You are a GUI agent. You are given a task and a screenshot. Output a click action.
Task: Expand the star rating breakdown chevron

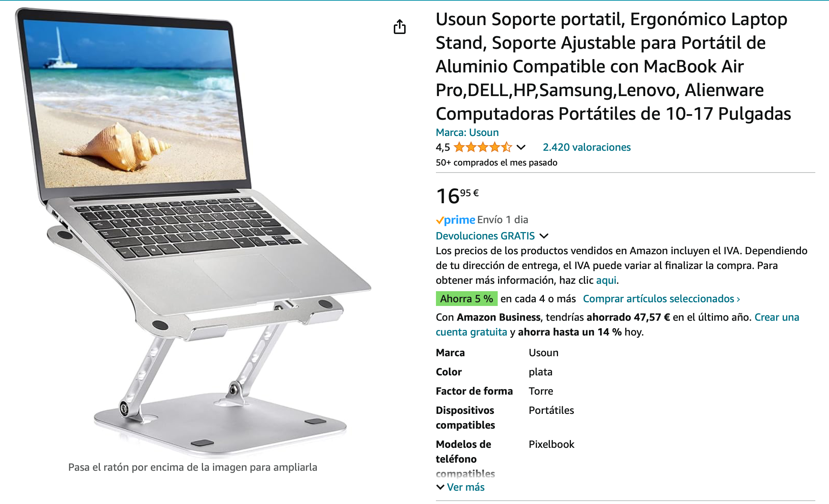tap(521, 147)
